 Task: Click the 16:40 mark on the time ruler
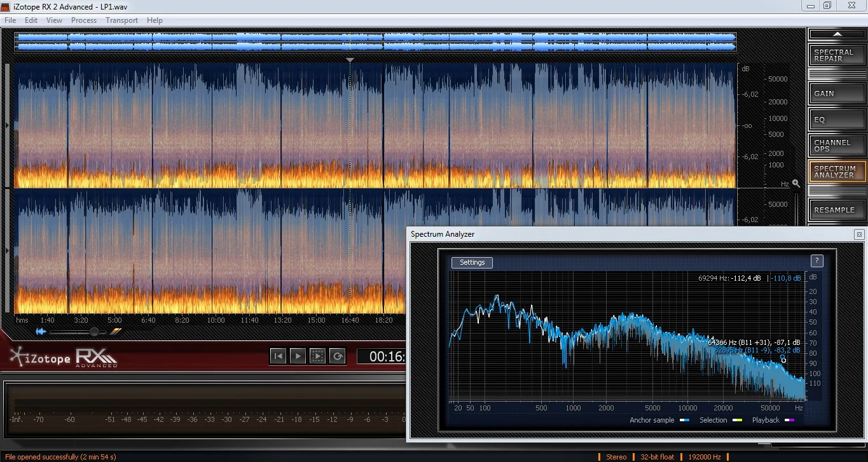coord(350,320)
